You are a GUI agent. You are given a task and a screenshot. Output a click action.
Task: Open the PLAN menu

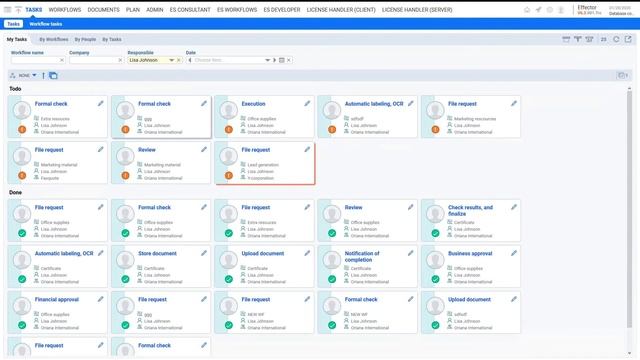click(133, 10)
